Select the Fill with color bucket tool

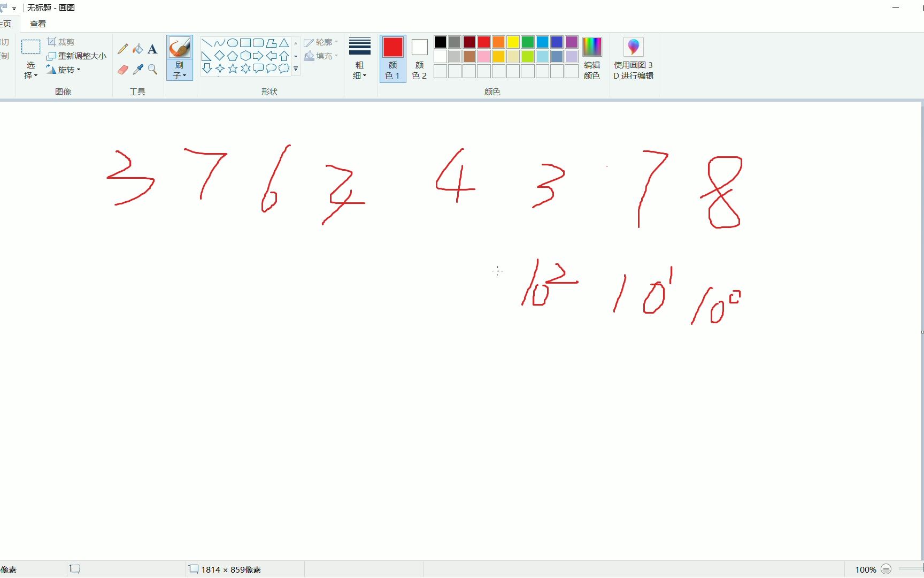click(x=138, y=49)
